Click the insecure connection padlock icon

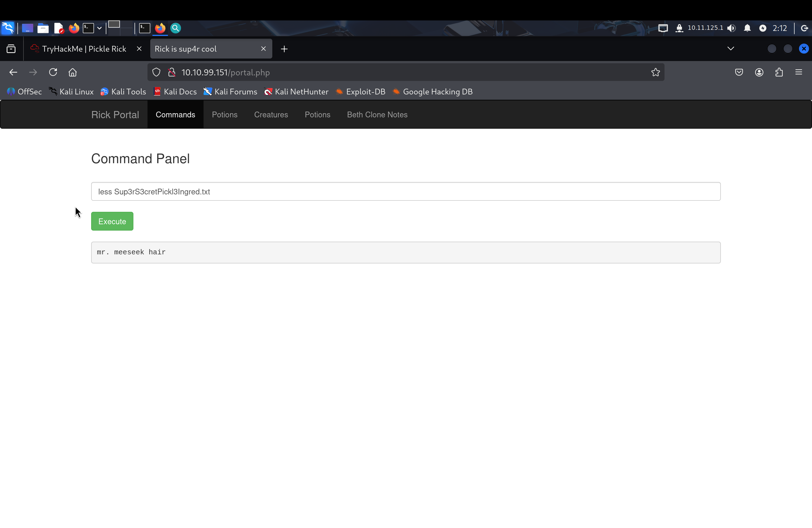172,72
